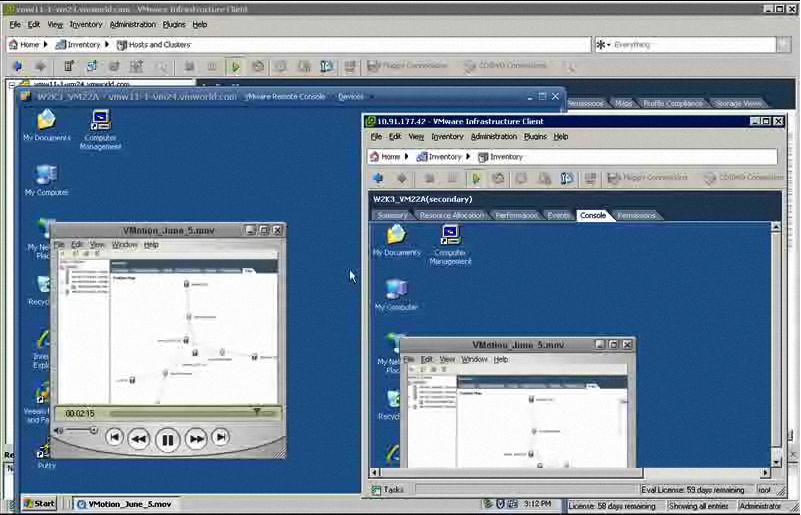Click the playback progress bar beside 00:02:15
The image size is (801, 515).
[x=193, y=413]
